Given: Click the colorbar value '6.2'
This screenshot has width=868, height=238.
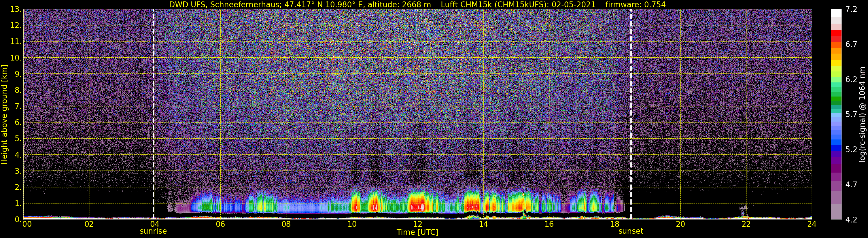Looking at the screenshot, I should click(851, 80).
